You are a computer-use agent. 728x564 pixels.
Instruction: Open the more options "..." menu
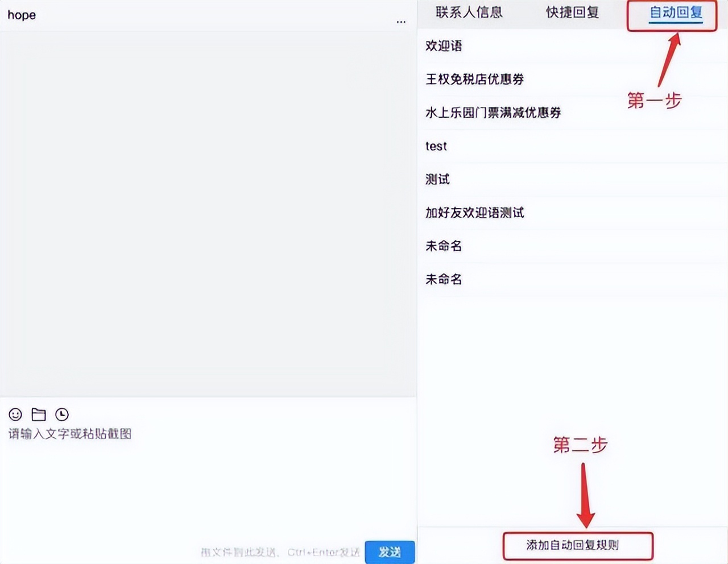point(401,22)
